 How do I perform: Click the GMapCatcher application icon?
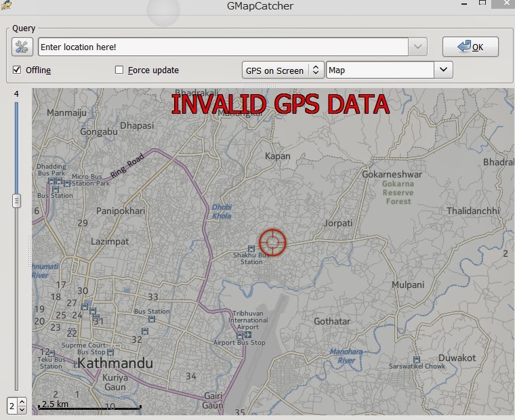(x=6, y=5)
